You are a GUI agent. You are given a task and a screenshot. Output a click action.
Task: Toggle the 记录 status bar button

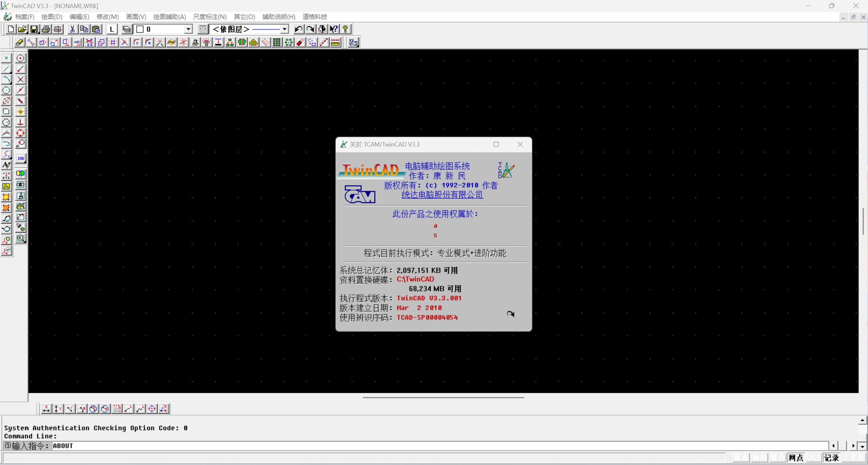tap(831, 458)
